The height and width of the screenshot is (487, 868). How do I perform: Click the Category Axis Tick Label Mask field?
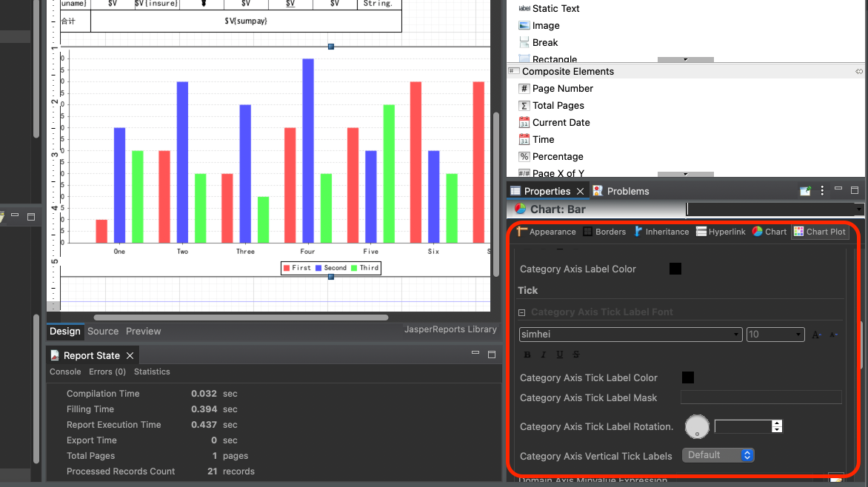(x=761, y=397)
